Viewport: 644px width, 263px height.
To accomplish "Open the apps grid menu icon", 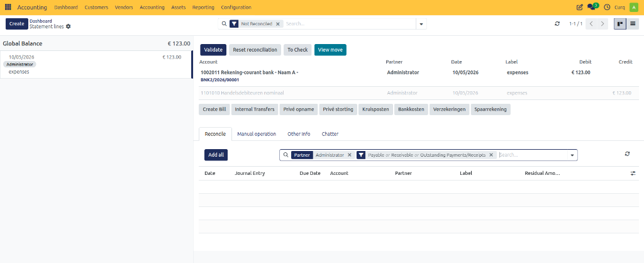I will [x=8, y=8].
